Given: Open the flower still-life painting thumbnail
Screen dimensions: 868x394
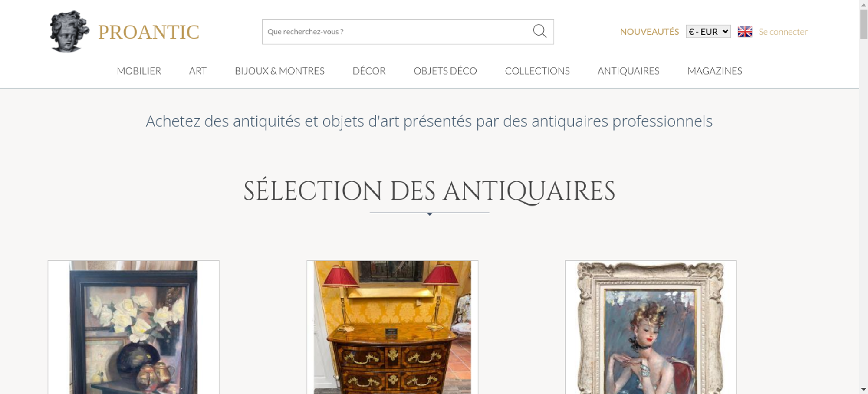Looking at the screenshot, I should pyautogui.click(x=133, y=327).
